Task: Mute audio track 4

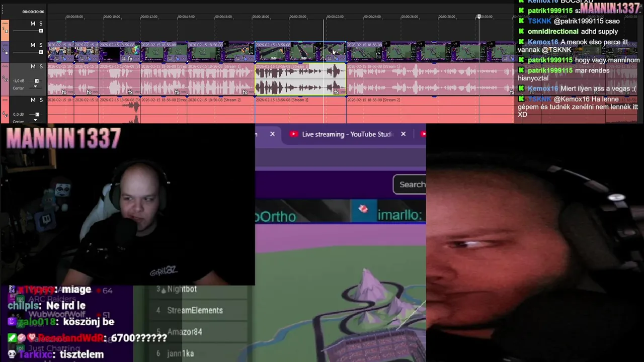Action: pyautogui.click(x=33, y=100)
